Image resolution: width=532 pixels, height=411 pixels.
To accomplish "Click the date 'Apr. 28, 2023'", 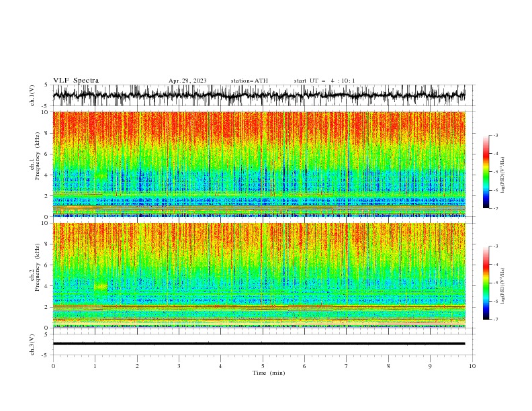I will coord(187,81).
